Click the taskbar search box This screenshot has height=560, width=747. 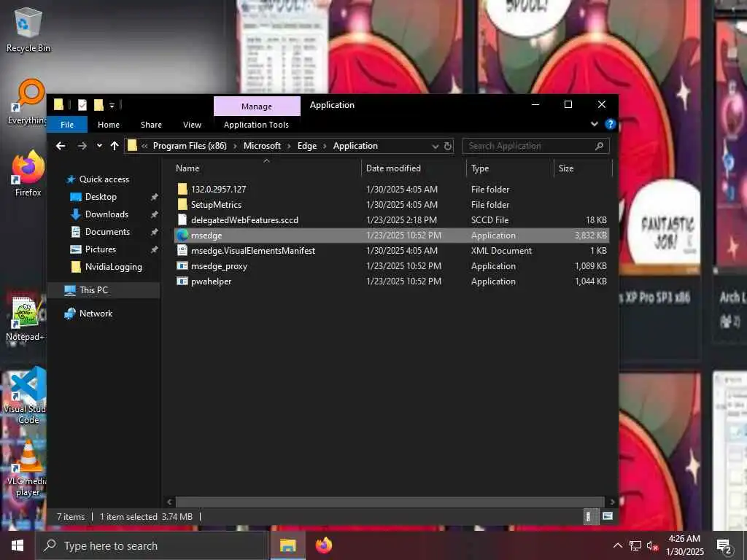click(x=152, y=545)
